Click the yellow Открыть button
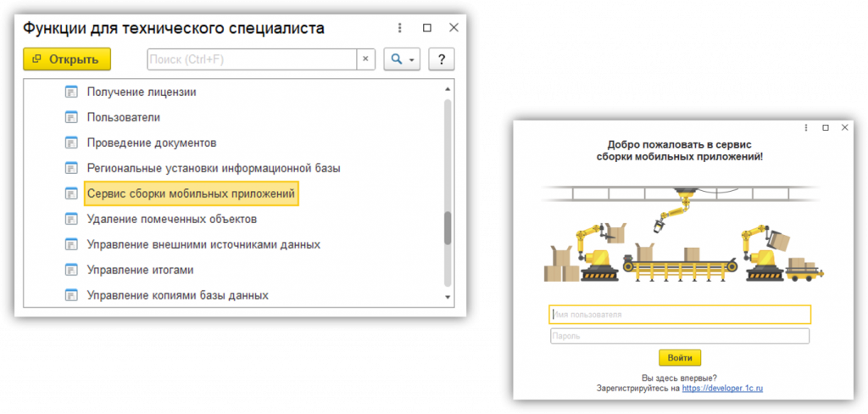Screen dimensions: 868x414 67,59
